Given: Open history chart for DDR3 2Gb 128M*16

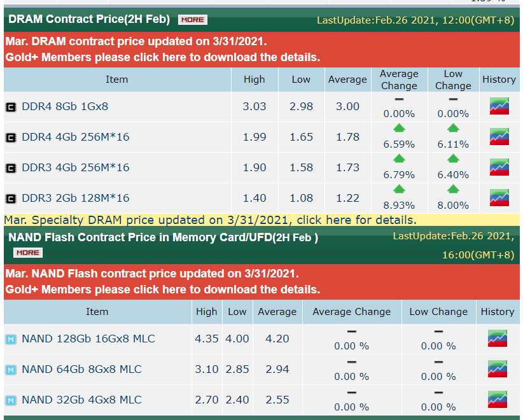Looking at the screenshot, I should click(x=499, y=198).
